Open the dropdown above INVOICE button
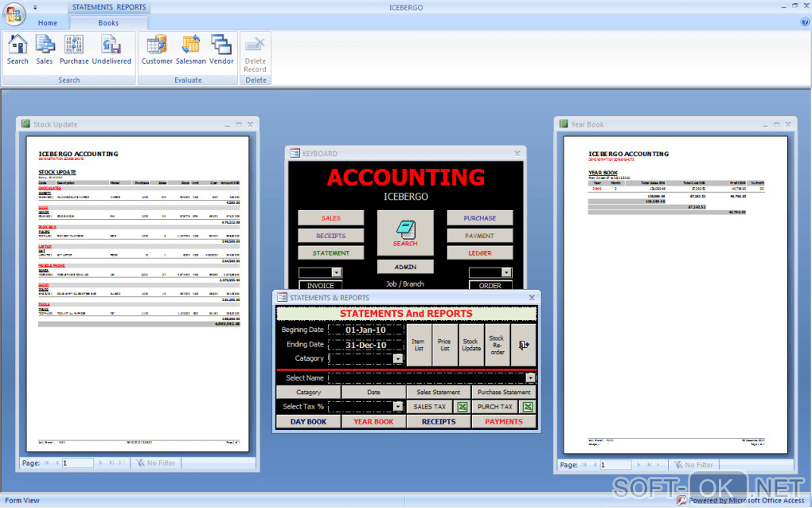The width and height of the screenshot is (812, 508). pos(336,272)
